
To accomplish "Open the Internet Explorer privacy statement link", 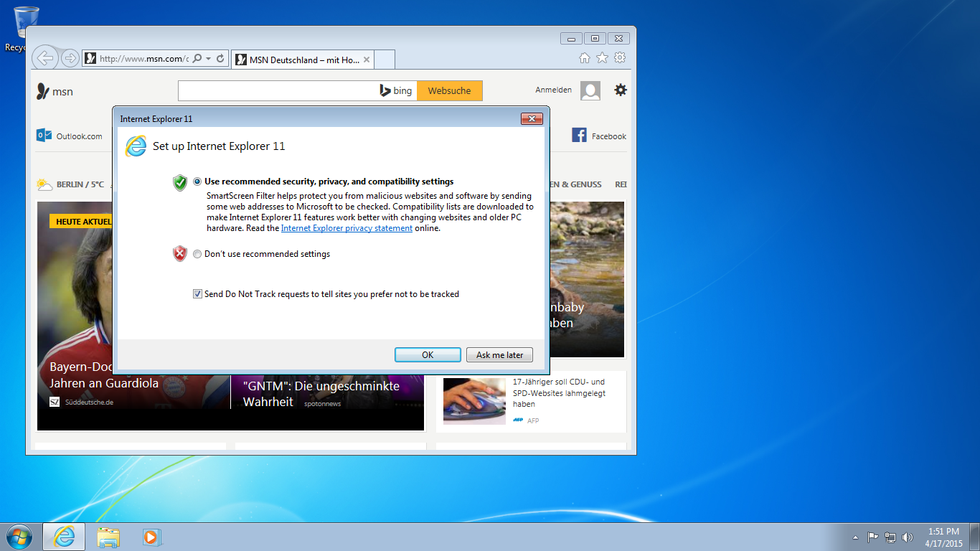I will [x=347, y=228].
